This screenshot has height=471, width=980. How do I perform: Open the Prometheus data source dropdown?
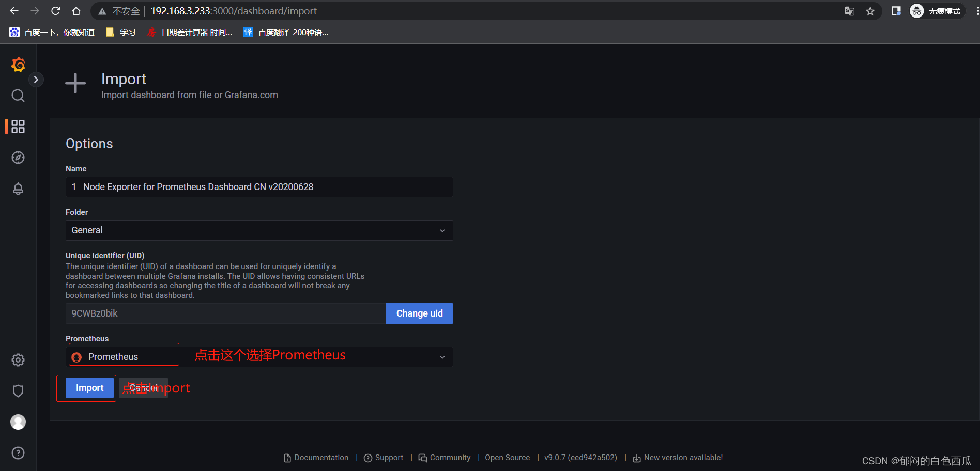(x=259, y=357)
